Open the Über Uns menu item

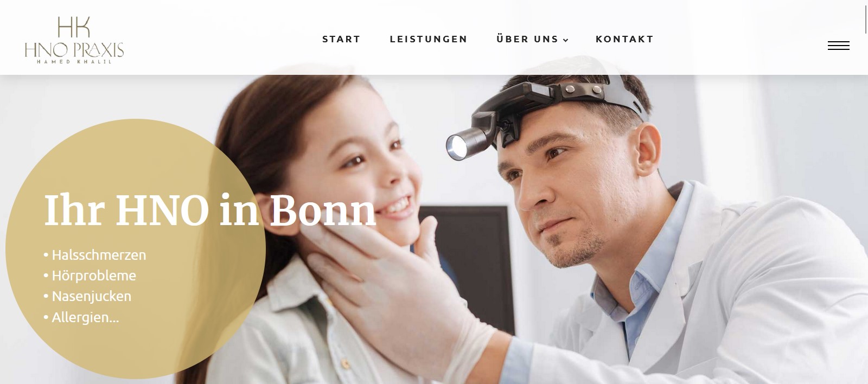point(527,39)
